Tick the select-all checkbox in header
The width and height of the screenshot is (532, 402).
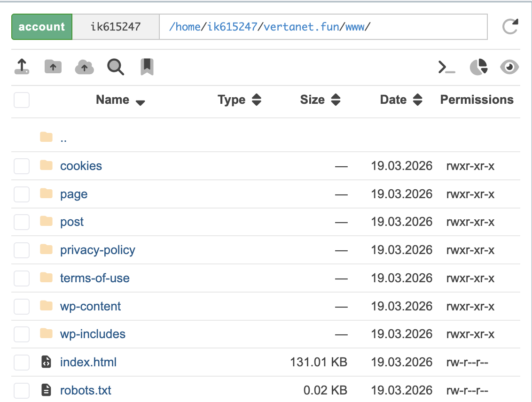tap(22, 100)
